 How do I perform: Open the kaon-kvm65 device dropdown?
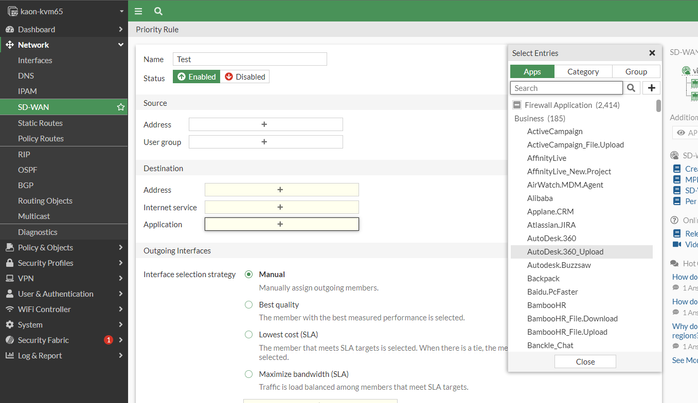pyautogui.click(x=64, y=11)
